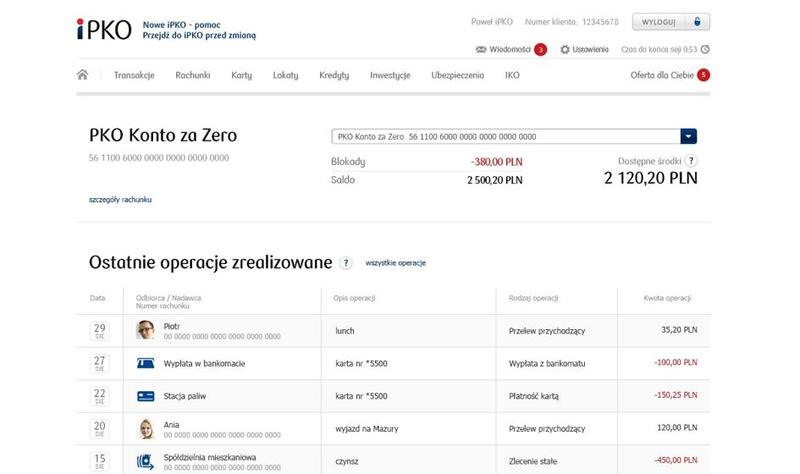Click the Wypłata z bankomatu operation type
800x474 pixels.
tap(547, 363)
